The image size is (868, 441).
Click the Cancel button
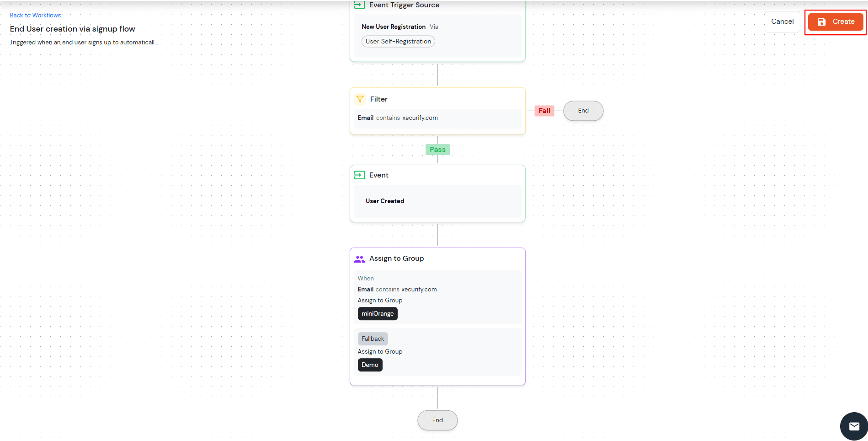(782, 22)
